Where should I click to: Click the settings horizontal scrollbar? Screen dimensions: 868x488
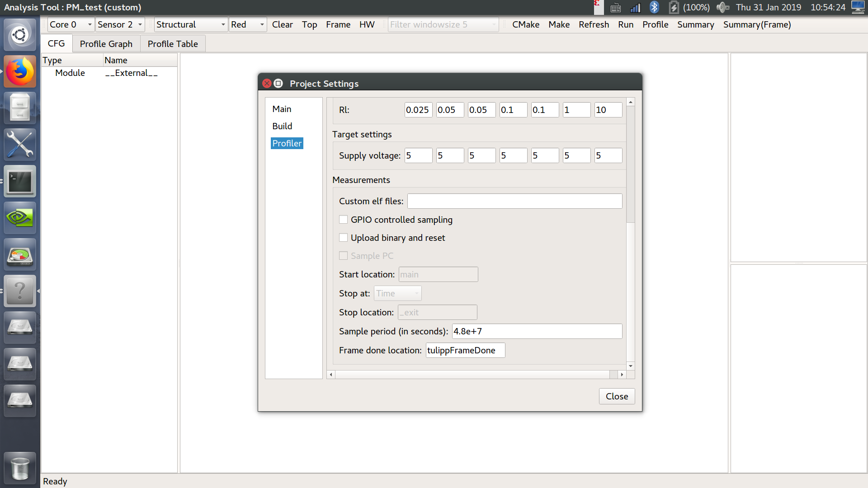(x=472, y=375)
